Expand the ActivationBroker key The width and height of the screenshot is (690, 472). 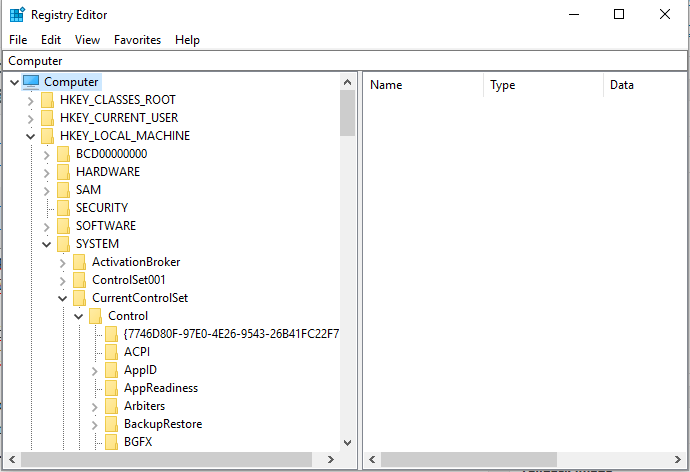[x=62, y=263]
